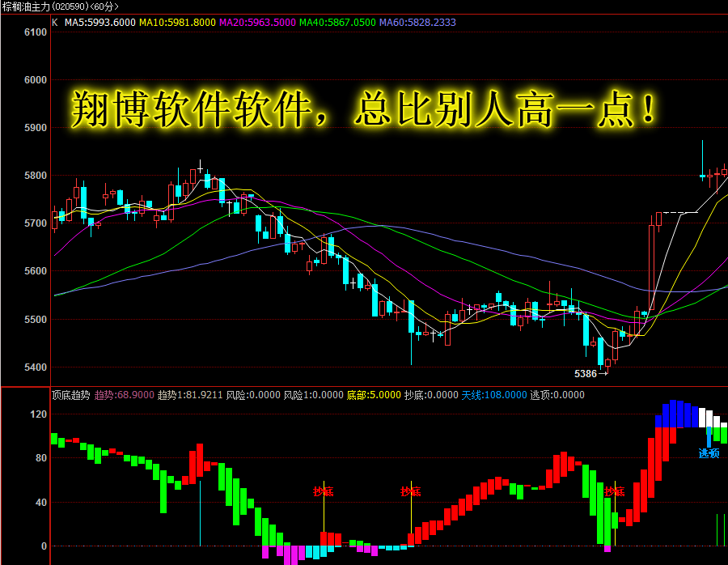The height and width of the screenshot is (565, 728).
Task: Select the K label beside the MA legend
Action: coord(55,23)
